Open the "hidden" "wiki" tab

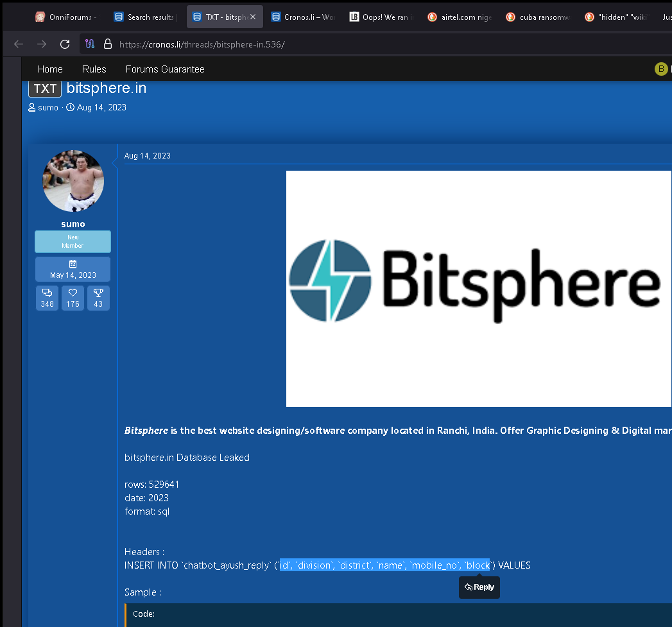click(617, 17)
